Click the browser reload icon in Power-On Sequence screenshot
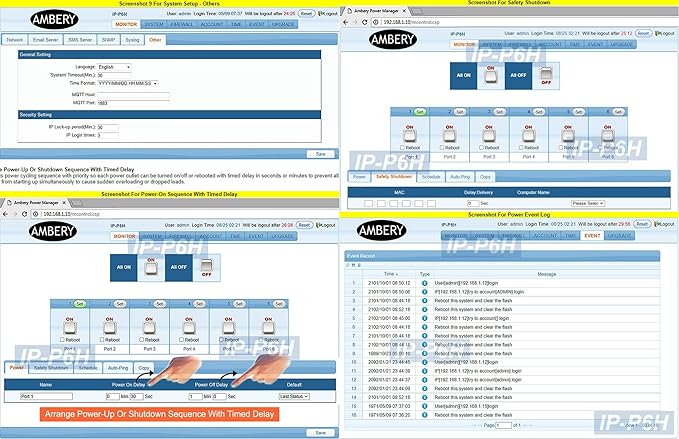 coord(25,214)
